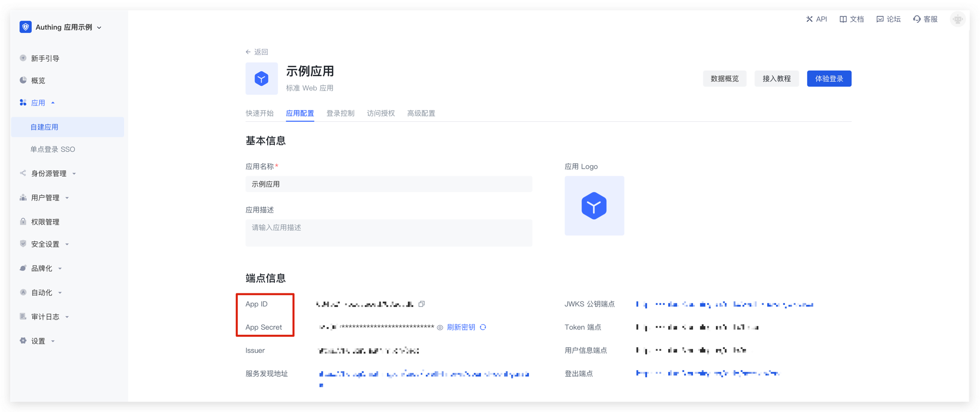Switch to the 高级配置 tab

pyautogui.click(x=421, y=114)
